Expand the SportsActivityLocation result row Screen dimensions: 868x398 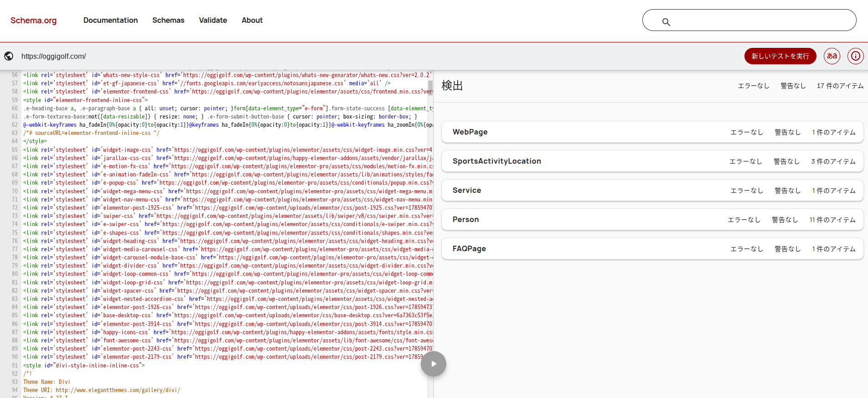(652, 161)
